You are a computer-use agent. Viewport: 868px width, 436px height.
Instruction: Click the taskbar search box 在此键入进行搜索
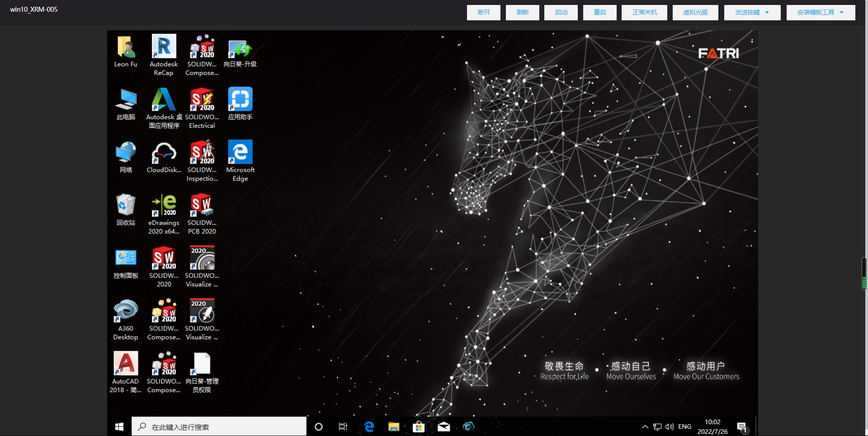219,427
